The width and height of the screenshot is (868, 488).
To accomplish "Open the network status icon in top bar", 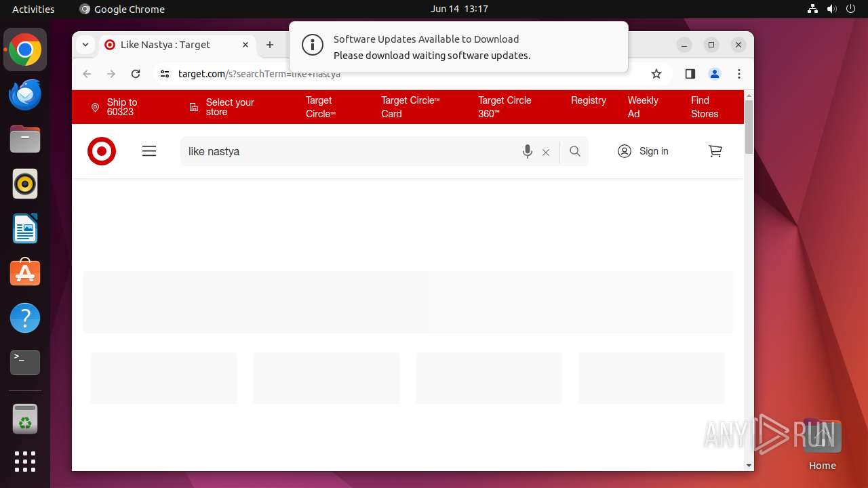I will (812, 9).
